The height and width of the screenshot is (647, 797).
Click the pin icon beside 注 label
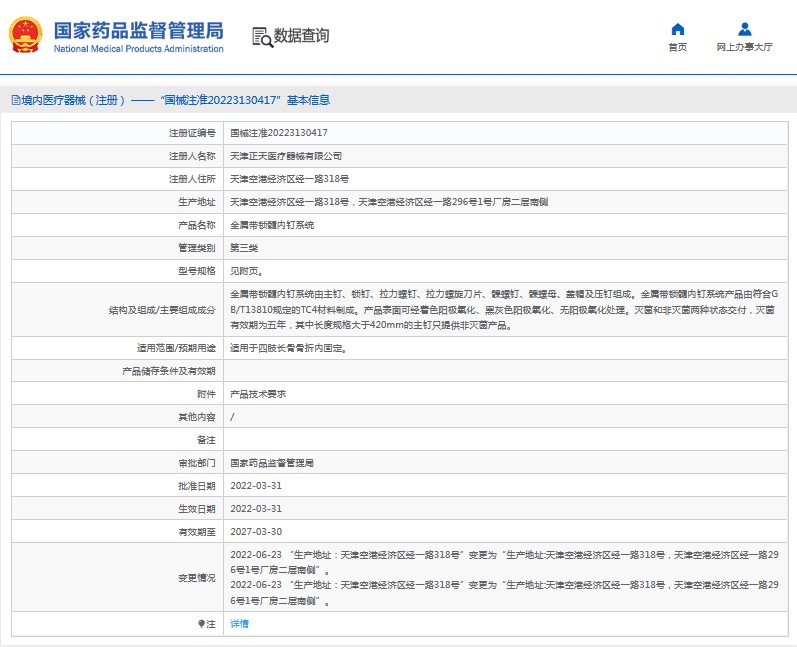(200, 623)
